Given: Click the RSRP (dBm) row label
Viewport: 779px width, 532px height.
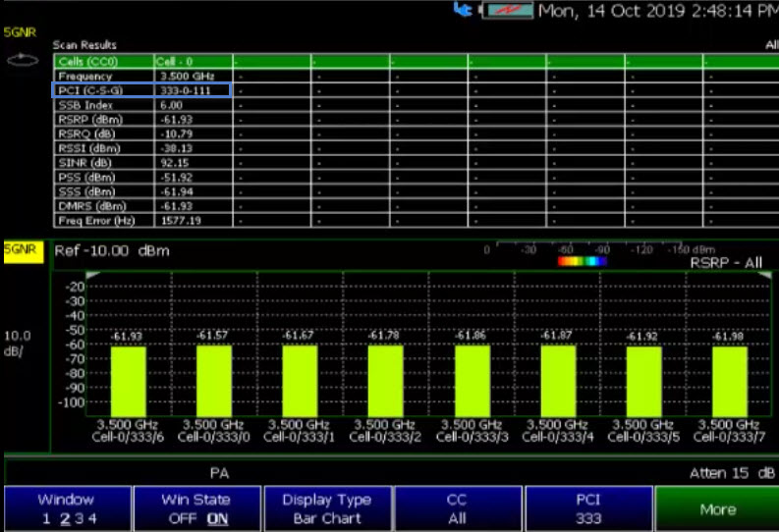Looking at the screenshot, I should (x=90, y=120).
